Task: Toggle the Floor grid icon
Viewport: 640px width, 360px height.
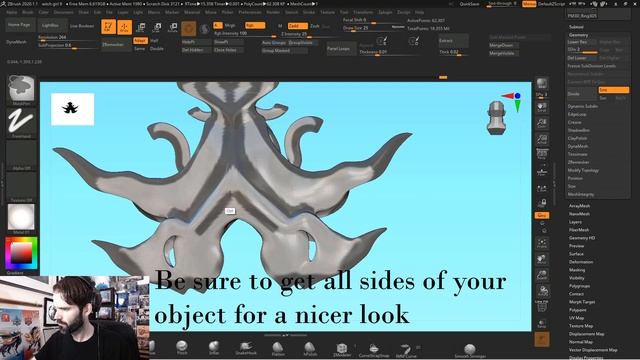Action: coord(542,172)
